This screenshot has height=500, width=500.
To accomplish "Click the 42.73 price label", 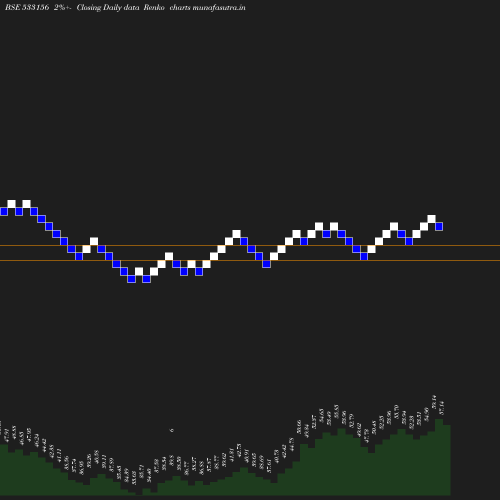I will click(x=239, y=450).
